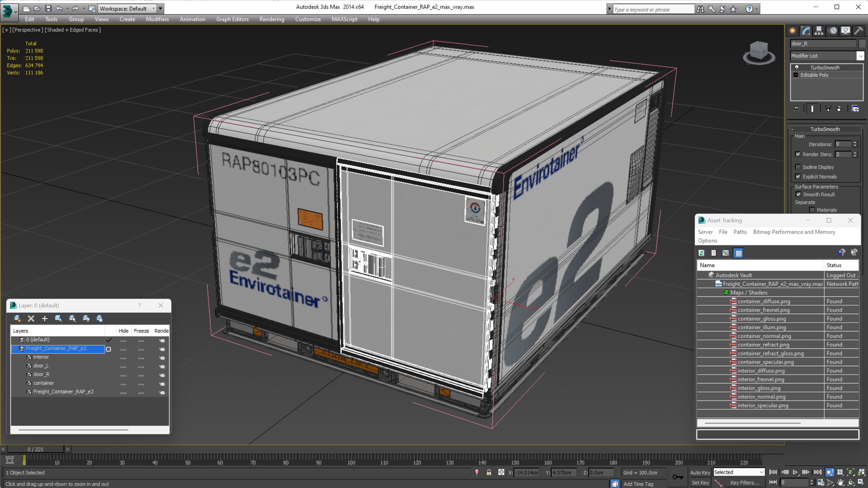Click the Redo arrow icon
868x488 pixels.
75,9
